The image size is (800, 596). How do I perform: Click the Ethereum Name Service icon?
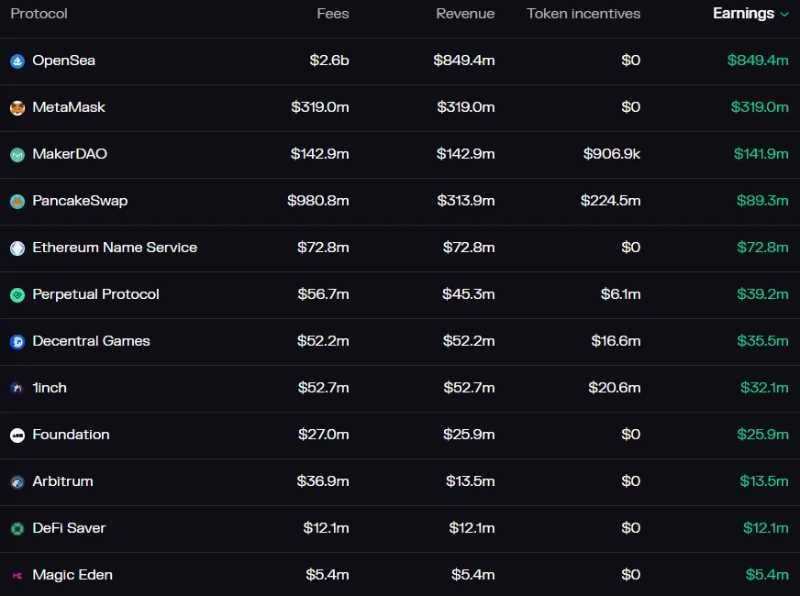17,248
